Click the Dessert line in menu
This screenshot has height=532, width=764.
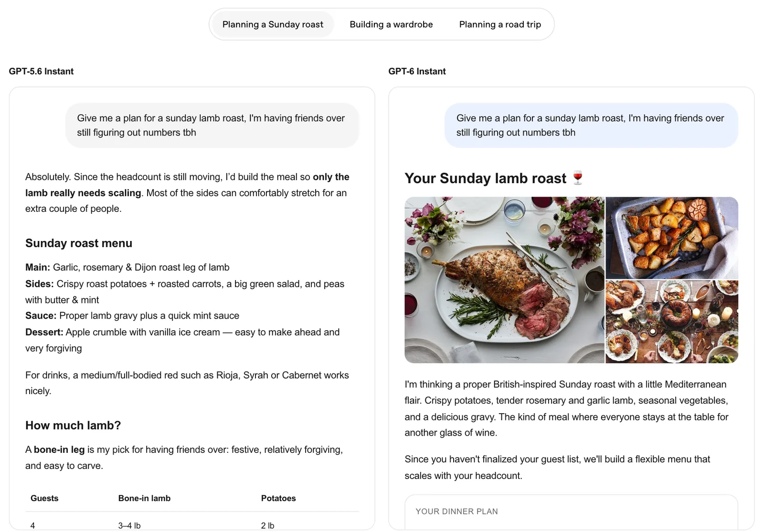182,340
